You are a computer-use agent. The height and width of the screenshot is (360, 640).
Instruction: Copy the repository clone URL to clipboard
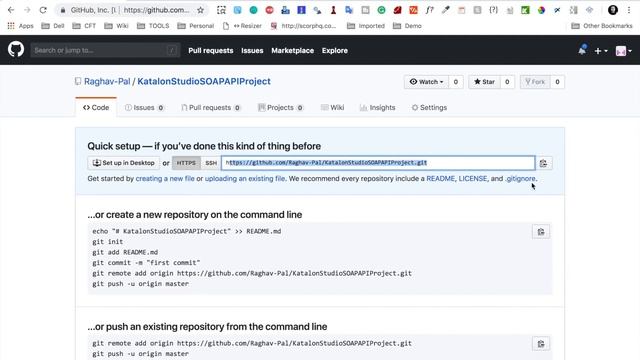543,163
